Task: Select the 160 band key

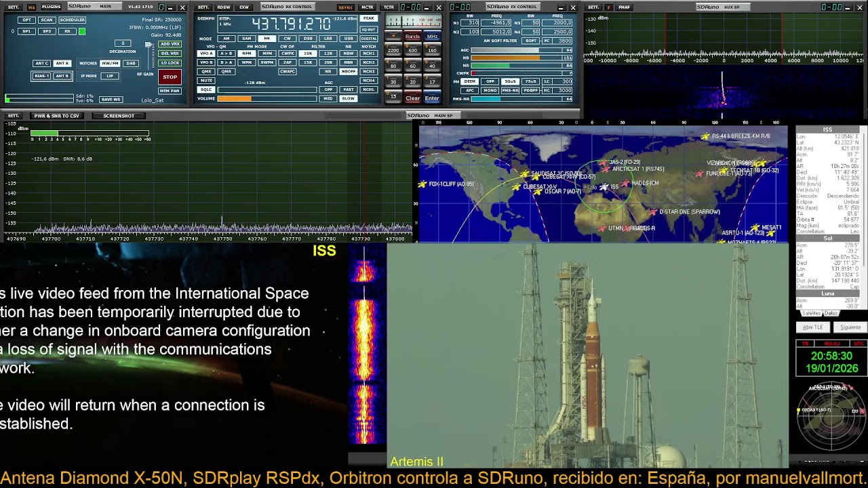Action: point(432,49)
